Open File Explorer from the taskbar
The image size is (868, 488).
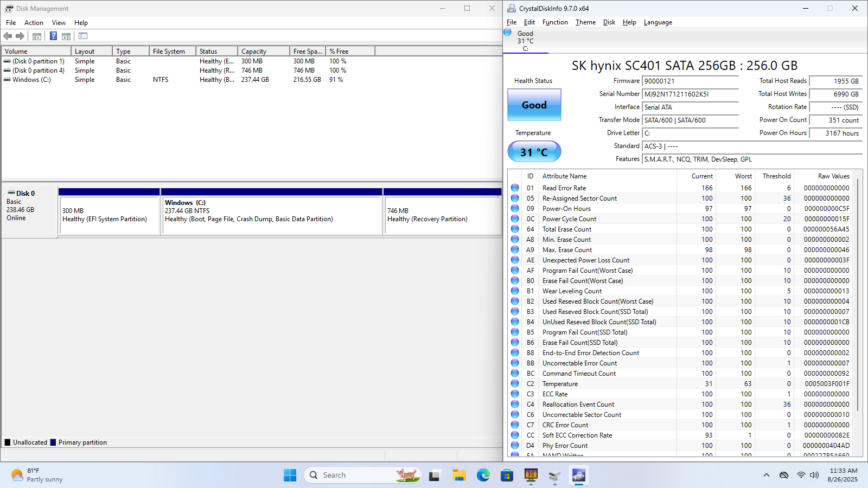(x=459, y=476)
